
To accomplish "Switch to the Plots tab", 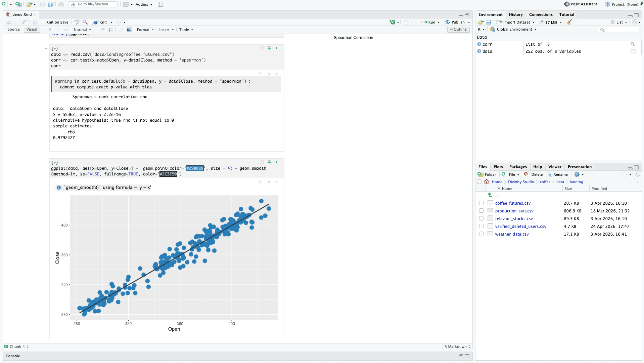I will [498, 167].
